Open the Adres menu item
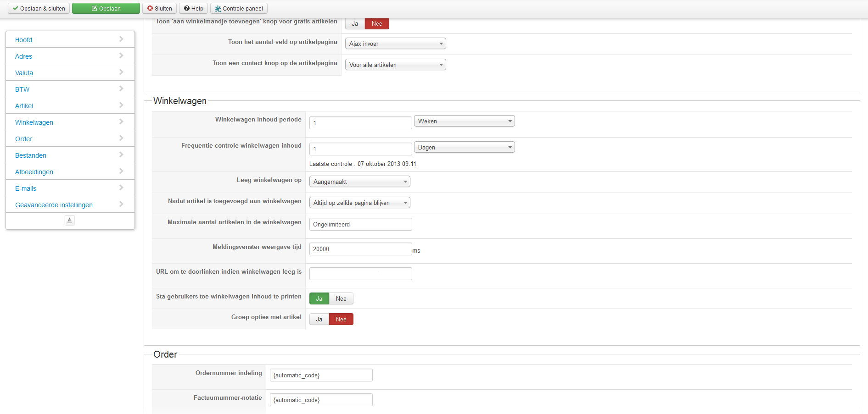868x414 pixels. (x=23, y=56)
